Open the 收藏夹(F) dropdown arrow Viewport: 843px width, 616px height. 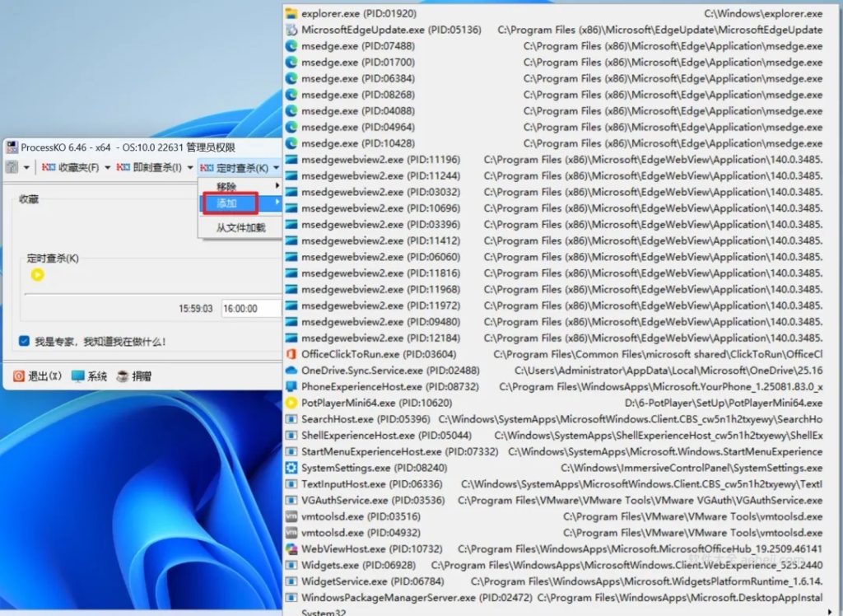click(x=106, y=167)
